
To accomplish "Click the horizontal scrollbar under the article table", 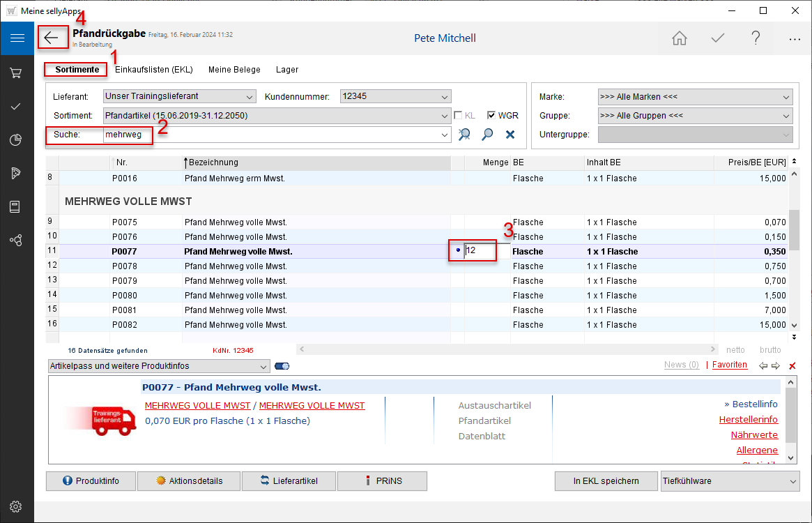I will coord(507,349).
